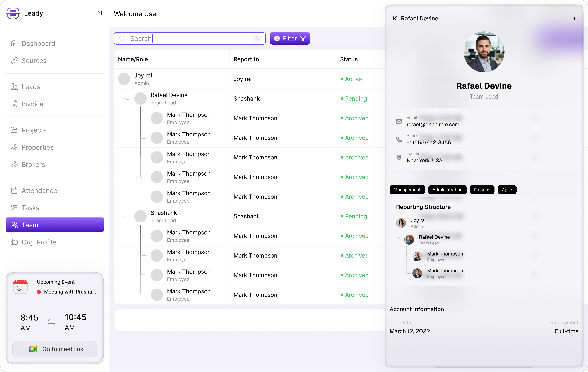Open Meeting with Prasha... event
Viewport: 588px width, 372px height.
(x=66, y=292)
